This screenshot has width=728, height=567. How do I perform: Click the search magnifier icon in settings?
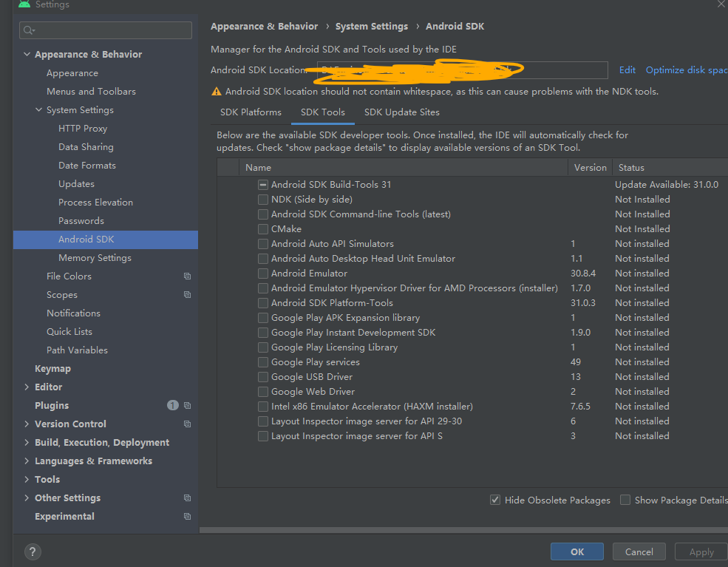tap(28, 30)
